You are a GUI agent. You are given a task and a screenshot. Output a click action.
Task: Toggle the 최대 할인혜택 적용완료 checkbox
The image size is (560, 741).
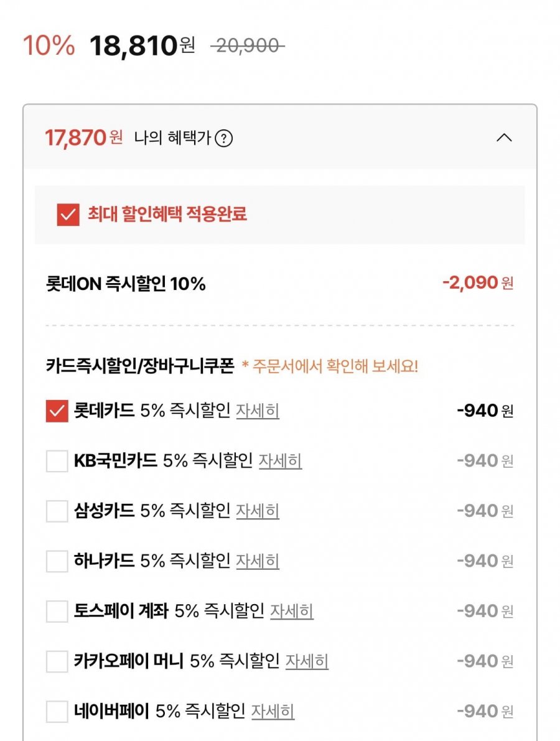click(68, 215)
